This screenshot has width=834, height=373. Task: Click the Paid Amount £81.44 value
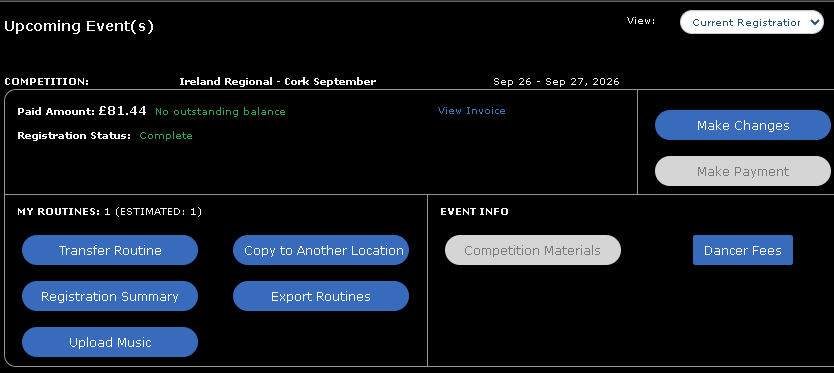pos(122,111)
